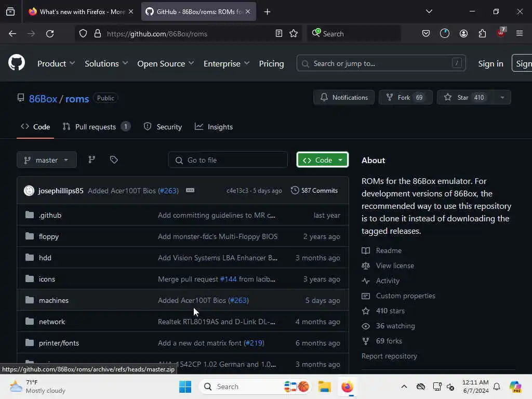Open the Pocket save icon

[426, 33]
